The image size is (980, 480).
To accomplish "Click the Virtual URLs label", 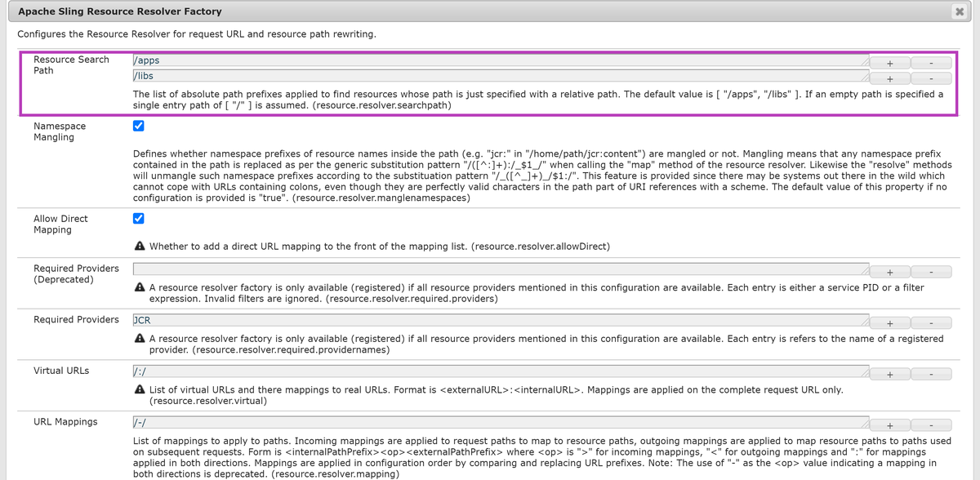I will (61, 371).
